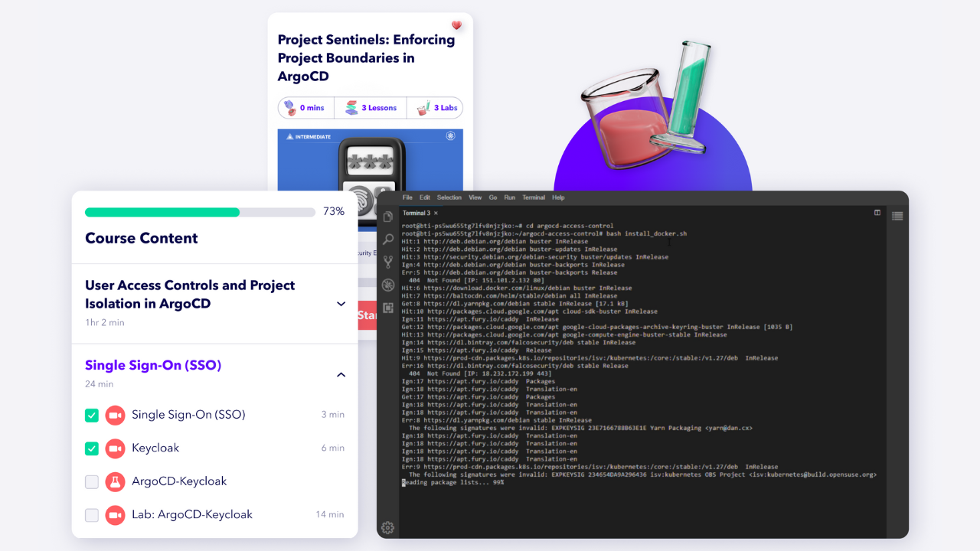Open the ArgoCD-Keycloak lesson title
The width and height of the screenshot is (980, 551).
coord(179,481)
